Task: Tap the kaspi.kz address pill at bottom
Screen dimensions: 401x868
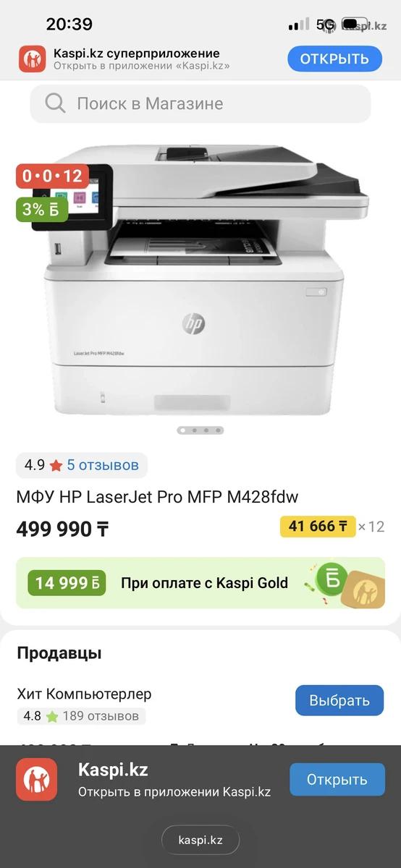Action: [200, 840]
